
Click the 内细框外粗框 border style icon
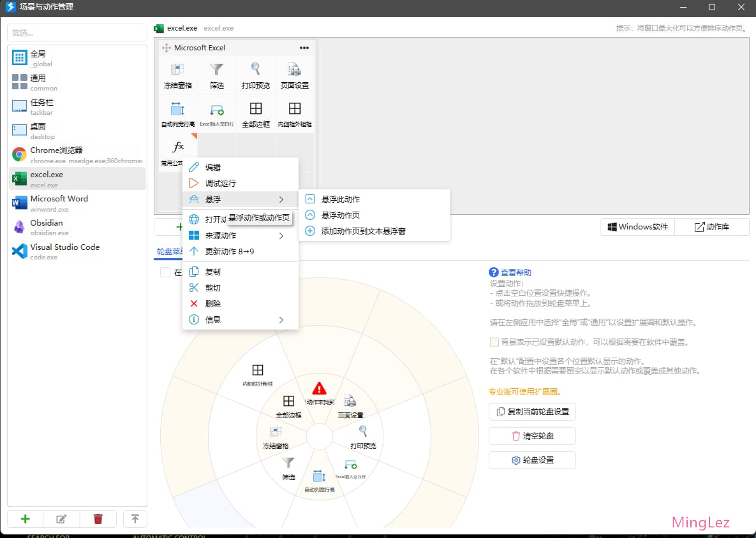[x=294, y=113]
